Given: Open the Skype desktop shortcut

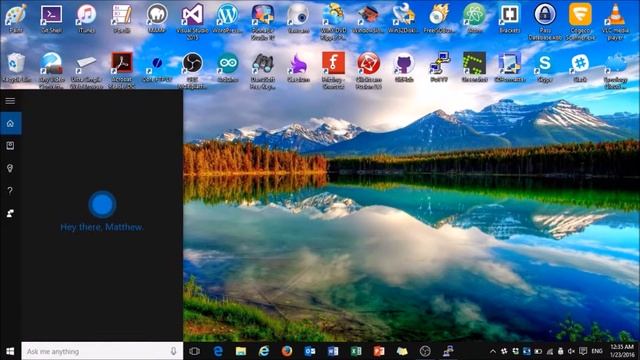Looking at the screenshot, I should [x=545, y=68].
